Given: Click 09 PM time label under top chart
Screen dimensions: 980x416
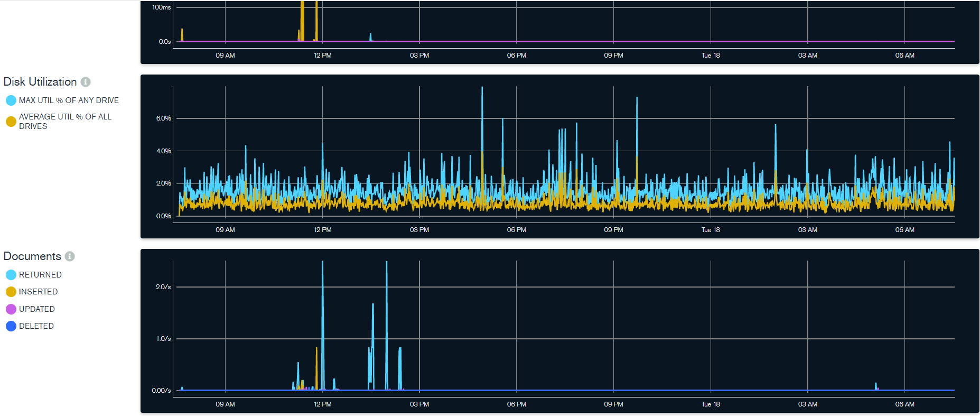Looking at the screenshot, I should point(614,56).
